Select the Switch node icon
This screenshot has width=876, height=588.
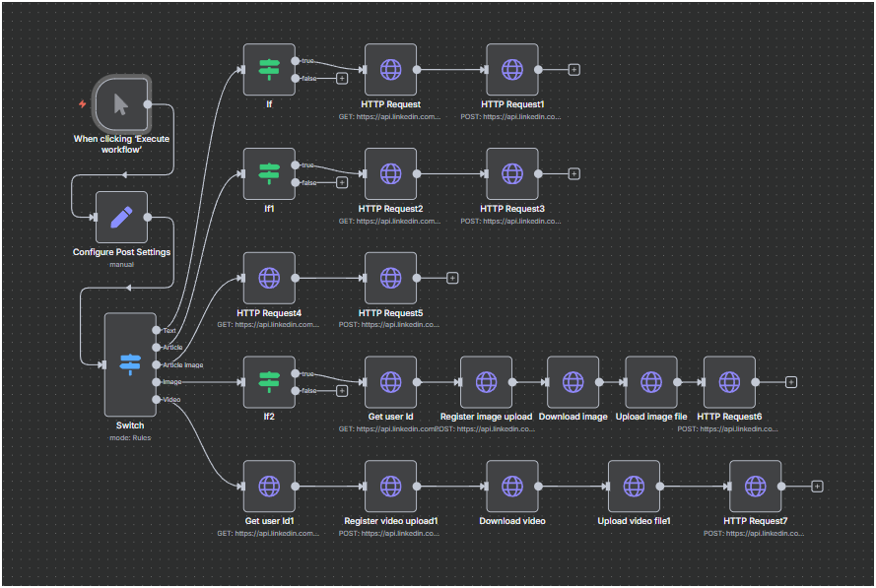[130, 363]
